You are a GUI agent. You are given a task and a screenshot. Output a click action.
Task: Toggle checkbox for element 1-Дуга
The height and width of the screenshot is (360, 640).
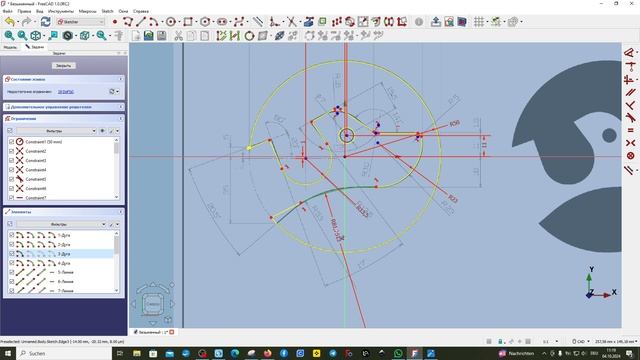[x=11, y=235]
